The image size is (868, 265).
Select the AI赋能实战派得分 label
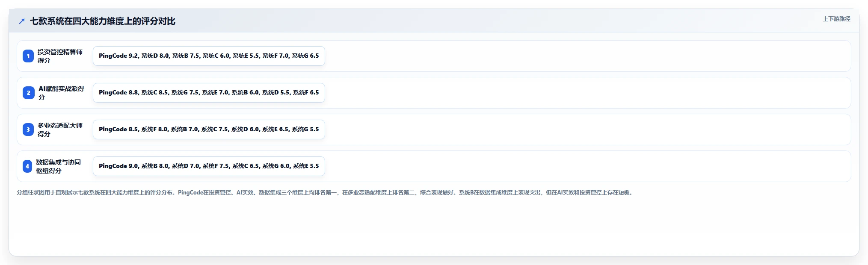pos(61,93)
